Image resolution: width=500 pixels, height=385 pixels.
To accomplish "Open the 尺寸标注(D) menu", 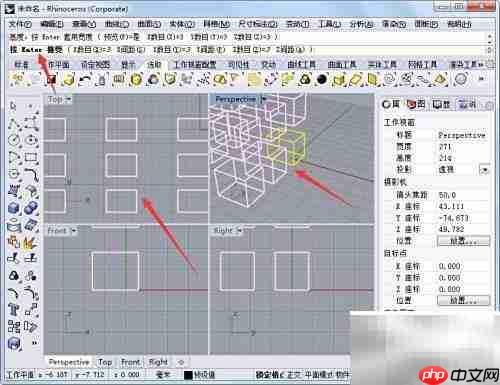I will tap(258, 24).
